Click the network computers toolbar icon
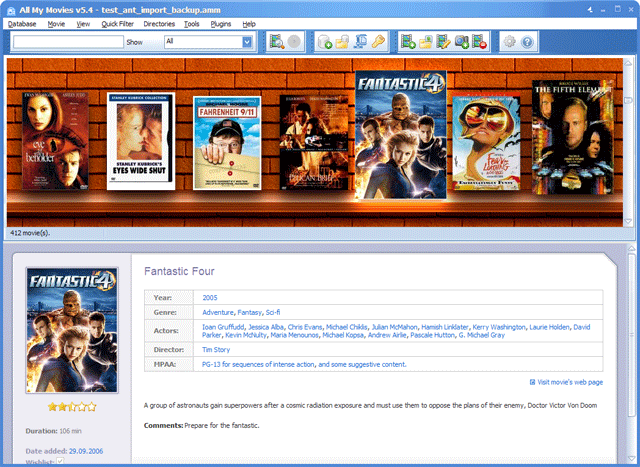Screen dimensions: 640x467 pos(360,42)
